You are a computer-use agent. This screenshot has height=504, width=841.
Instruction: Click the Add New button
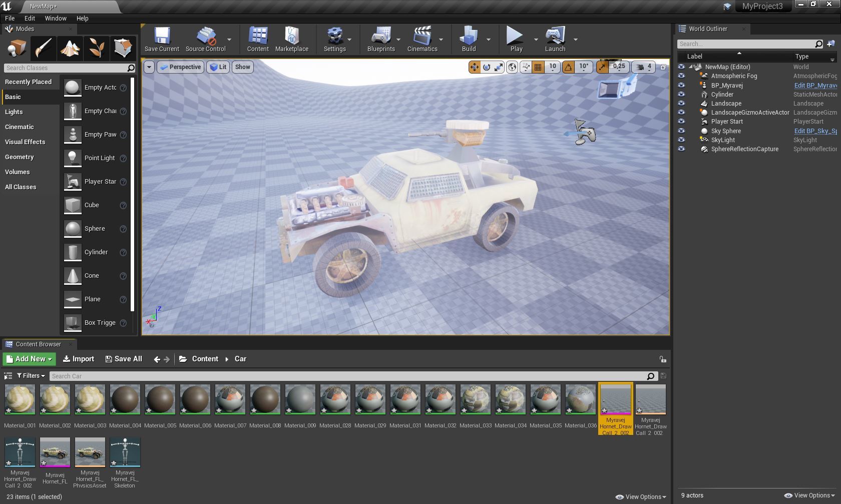coord(30,359)
